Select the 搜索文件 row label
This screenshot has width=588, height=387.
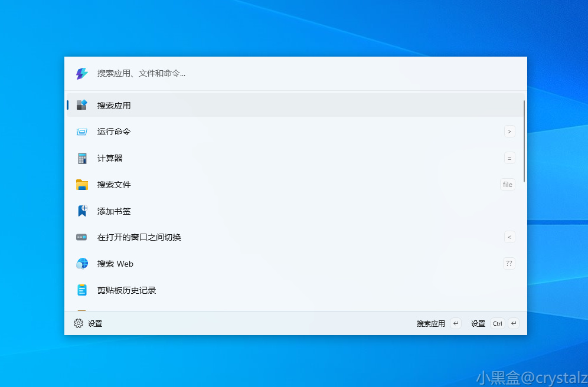point(114,185)
